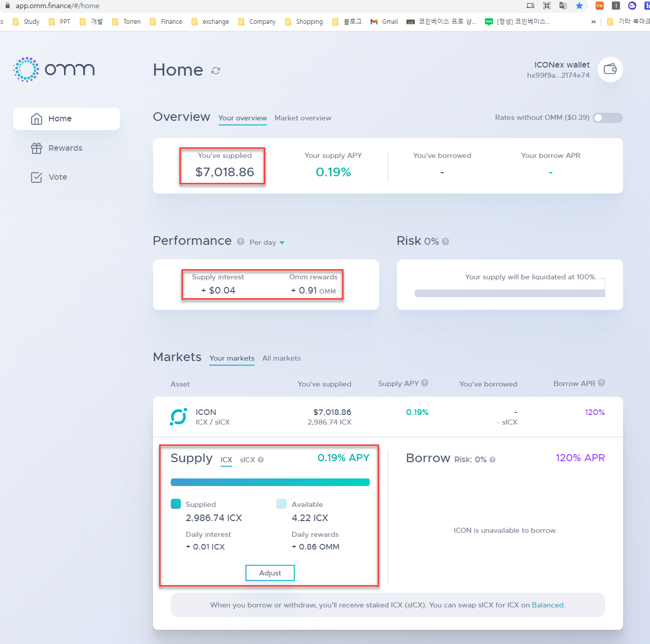650x644 pixels.
Task: Click the + $0.04 supply interest value
Action: click(x=218, y=291)
